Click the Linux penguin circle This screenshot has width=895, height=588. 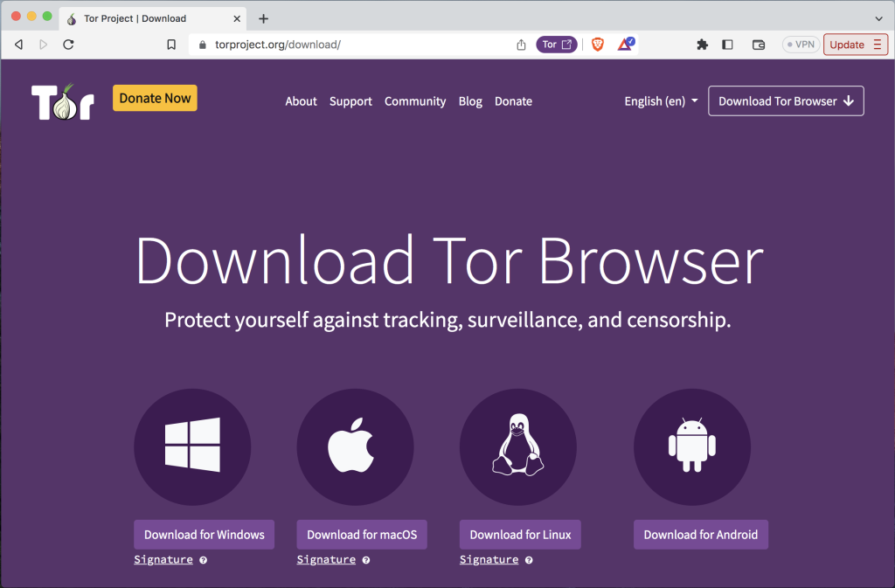click(x=517, y=446)
